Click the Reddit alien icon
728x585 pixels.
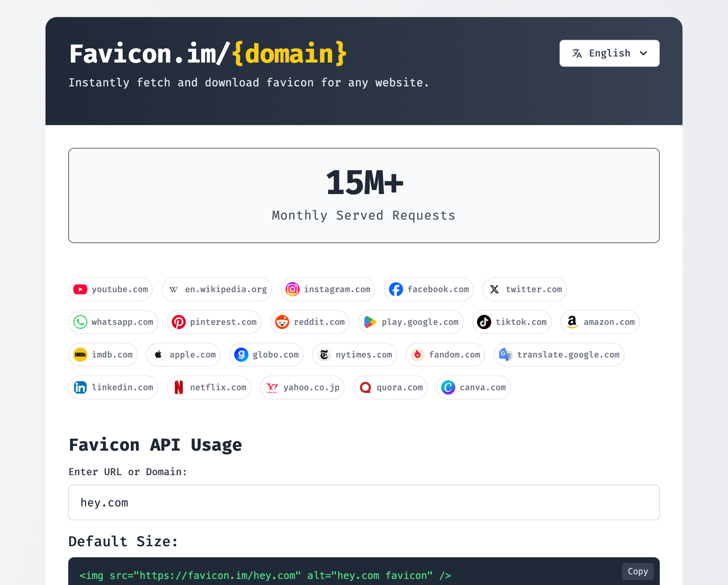(x=282, y=322)
